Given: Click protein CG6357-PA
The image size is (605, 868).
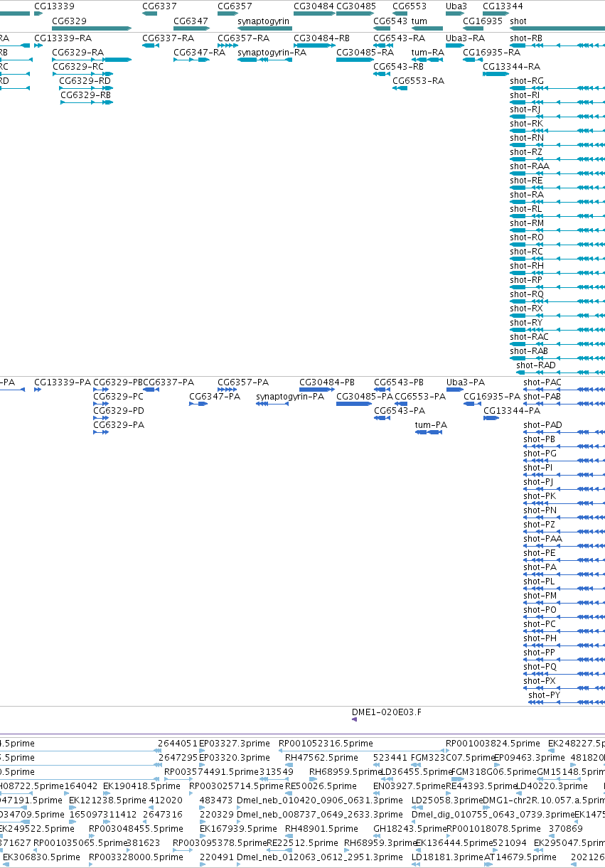Looking at the screenshot, I should pos(243,382).
